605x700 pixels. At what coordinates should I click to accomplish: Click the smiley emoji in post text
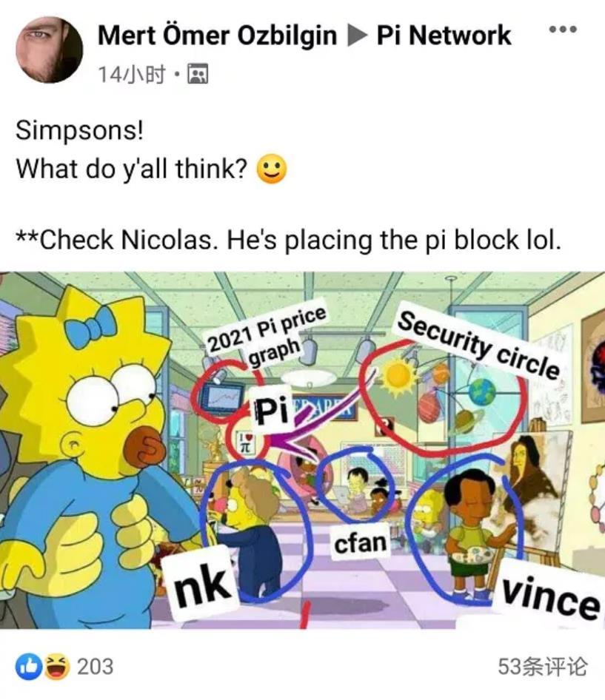(272, 169)
